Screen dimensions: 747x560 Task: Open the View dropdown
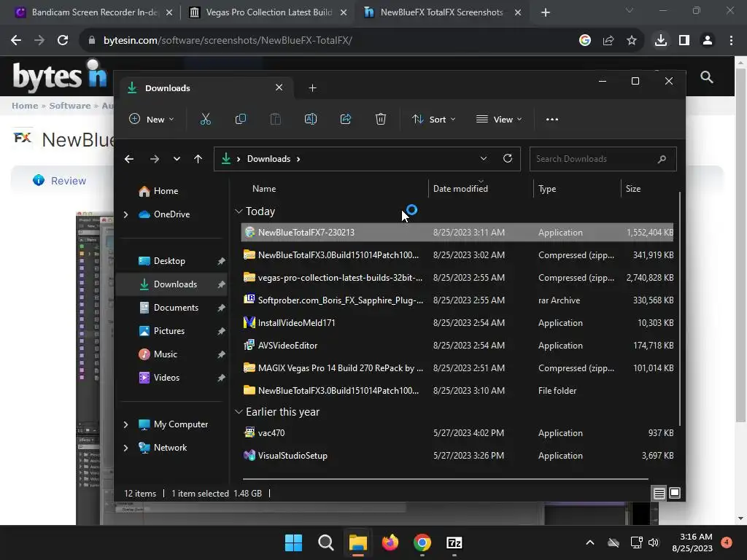499,119
